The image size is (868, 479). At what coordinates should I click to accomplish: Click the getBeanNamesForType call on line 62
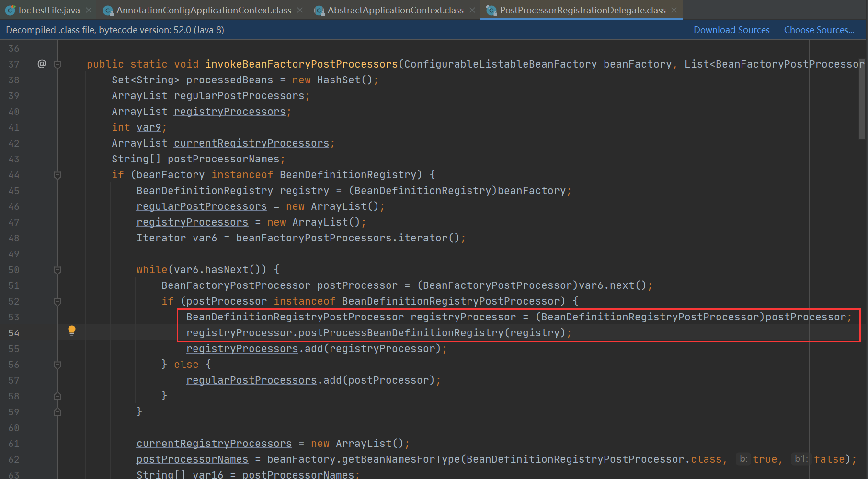[401, 459]
